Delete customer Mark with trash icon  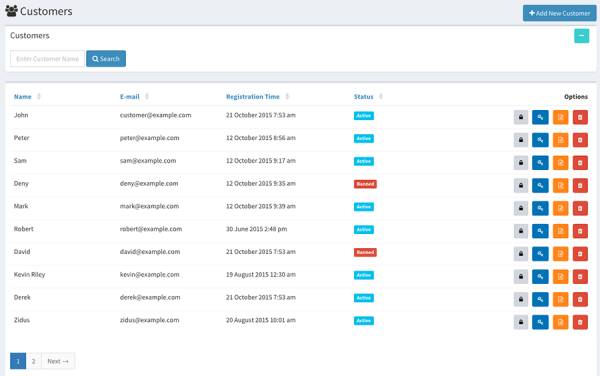[580, 208]
